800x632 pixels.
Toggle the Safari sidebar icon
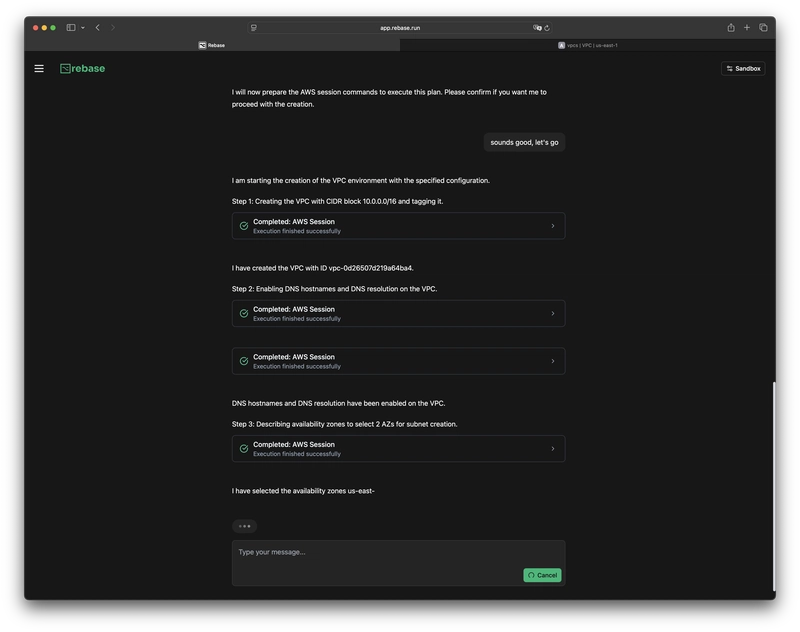click(x=71, y=28)
